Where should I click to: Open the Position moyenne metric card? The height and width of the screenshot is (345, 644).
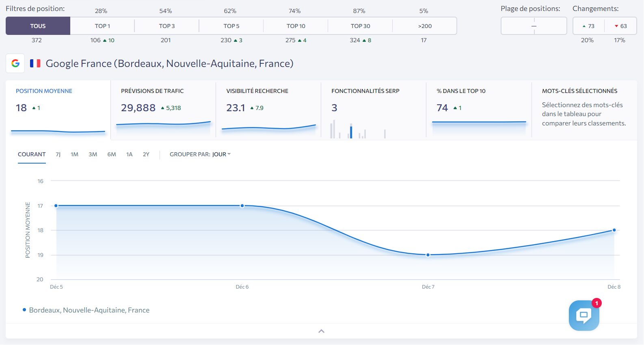point(58,110)
